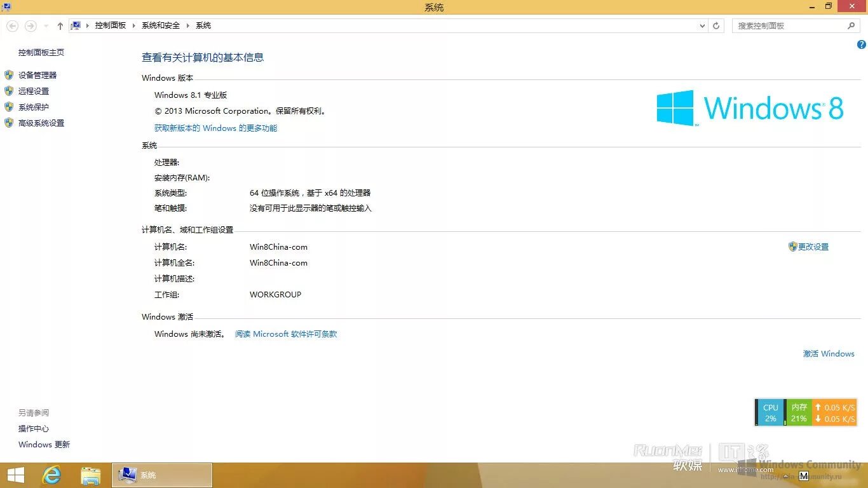Open 控制面板主页
This screenshot has height=488, width=868.
click(x=41, y=53)
